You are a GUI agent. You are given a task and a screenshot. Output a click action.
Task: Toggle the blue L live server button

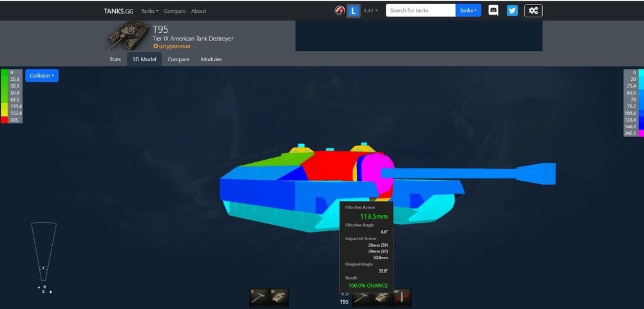[x=353, y=11]
